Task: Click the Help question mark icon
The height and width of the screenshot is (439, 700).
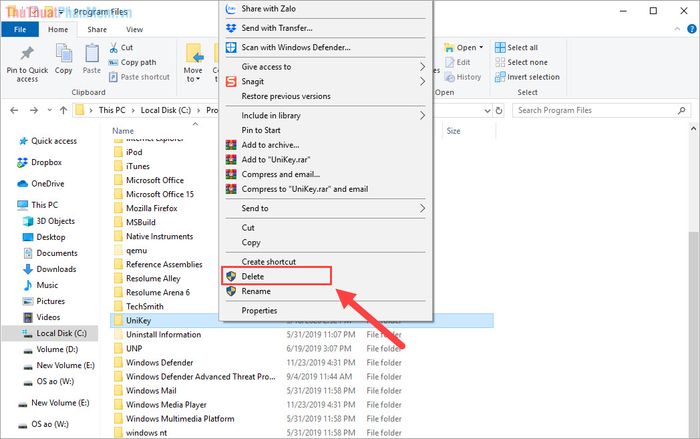Action: tap(692, 29)
